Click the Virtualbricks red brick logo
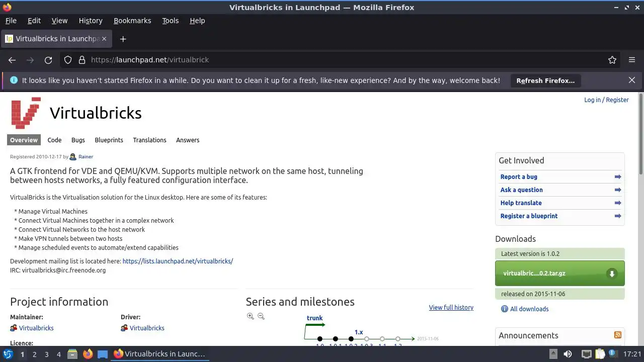The width and height of the screenshot is (644, 362). [26, 113]
